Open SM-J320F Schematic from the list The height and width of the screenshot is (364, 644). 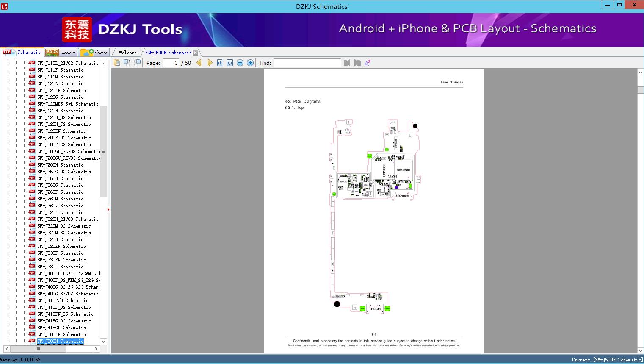[60, 212]
